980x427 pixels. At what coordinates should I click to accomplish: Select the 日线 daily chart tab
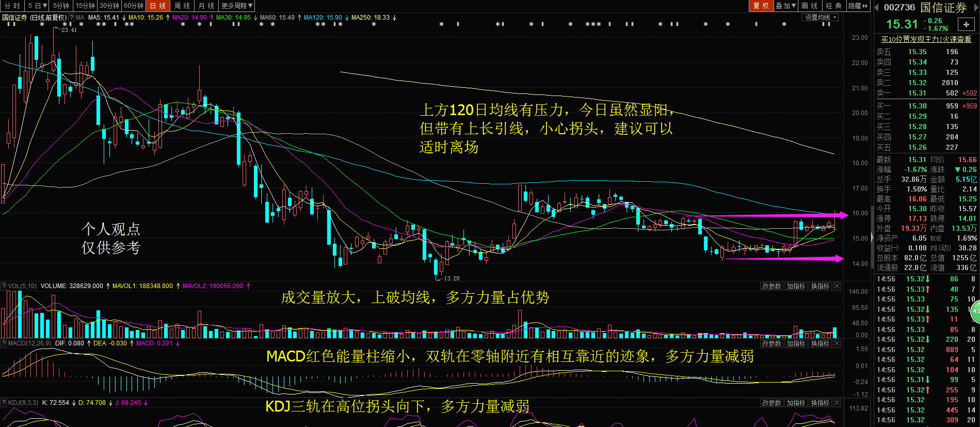tap(158, 6)
